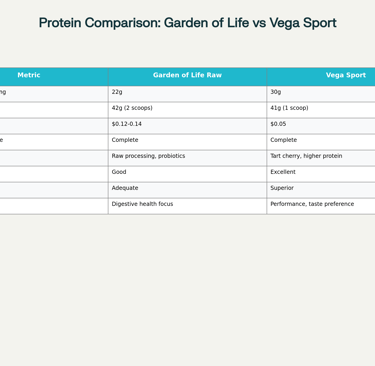
Task: Click Complete under Vega Sport
Action: click(321, 142)
